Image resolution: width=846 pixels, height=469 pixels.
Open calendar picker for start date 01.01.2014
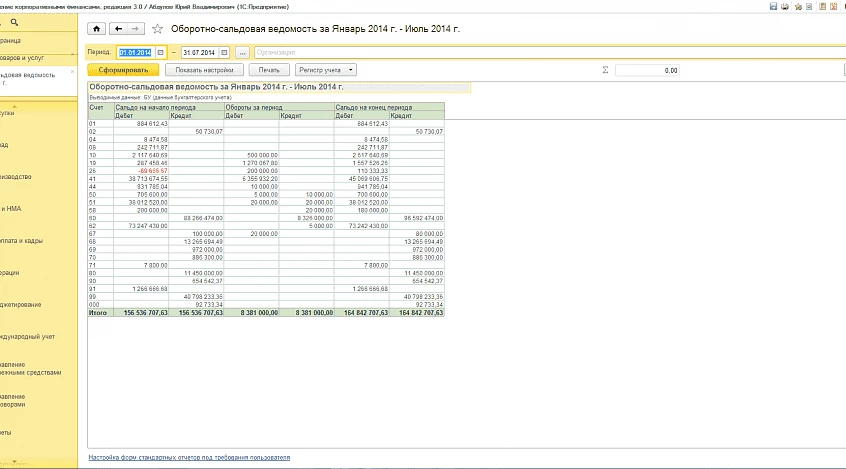click(x=160, y=52)
